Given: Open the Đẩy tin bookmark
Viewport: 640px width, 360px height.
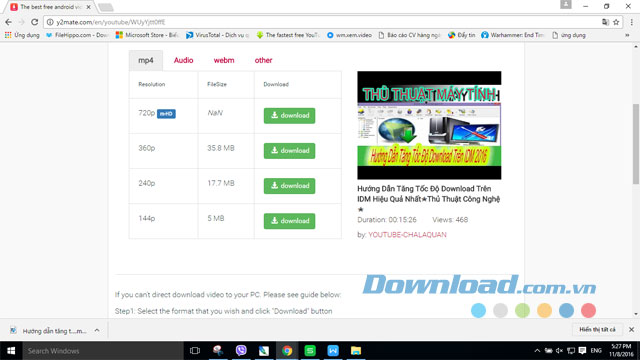Looking at the screenshot, I should [462, 35].
